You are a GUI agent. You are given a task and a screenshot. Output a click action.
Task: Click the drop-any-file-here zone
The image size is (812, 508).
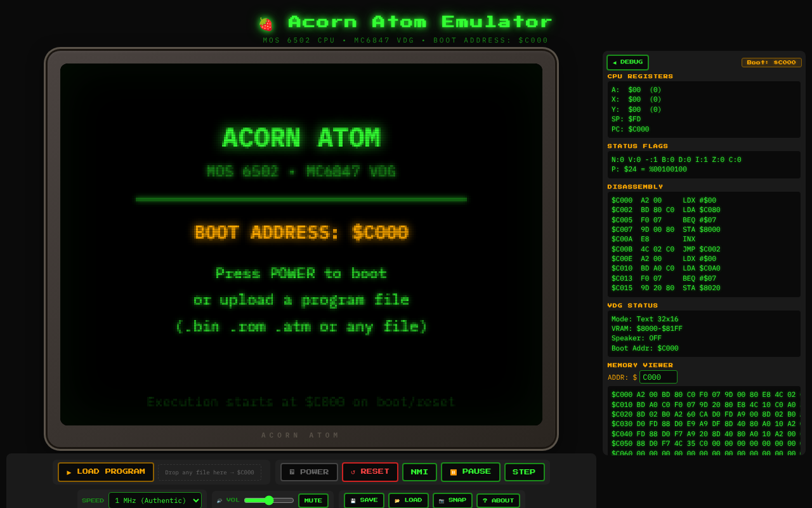[x=211, y=472]
